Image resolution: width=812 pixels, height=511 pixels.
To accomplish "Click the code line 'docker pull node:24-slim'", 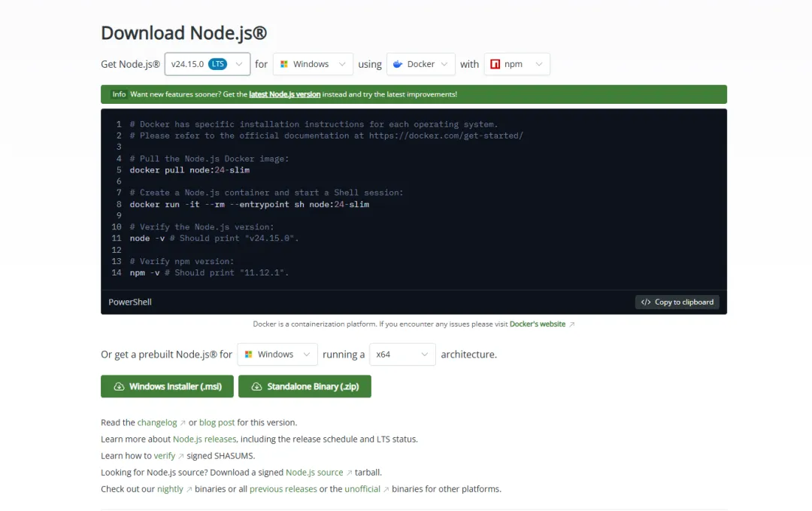I will tap(189, 170).
